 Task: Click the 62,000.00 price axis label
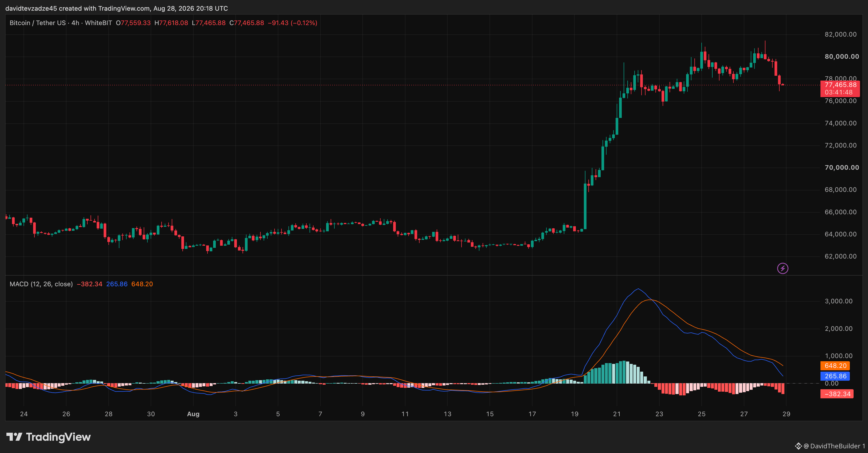coord(840,256)
